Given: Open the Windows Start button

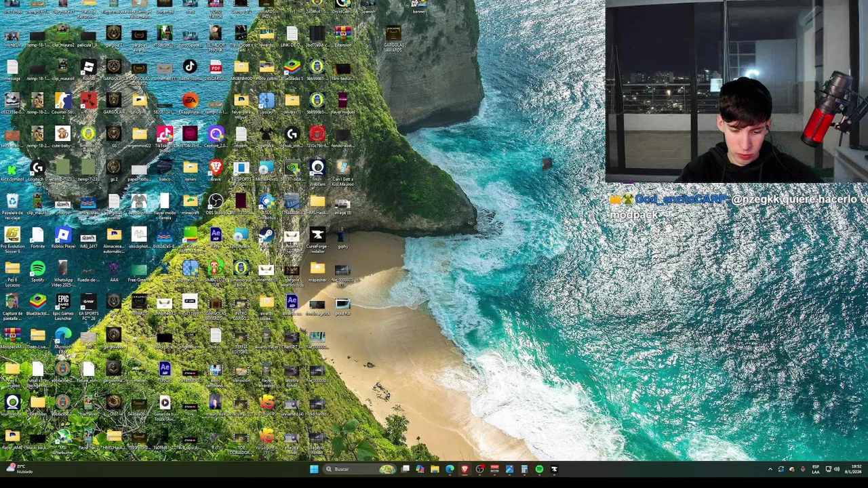Looking at the screenshot, I should [x=314, y=469].
